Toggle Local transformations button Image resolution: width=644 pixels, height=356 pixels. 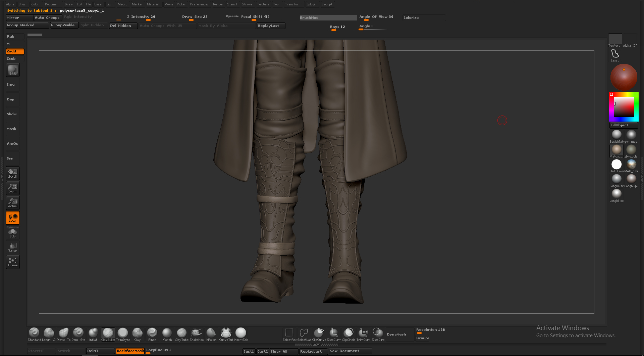[13, 218]
